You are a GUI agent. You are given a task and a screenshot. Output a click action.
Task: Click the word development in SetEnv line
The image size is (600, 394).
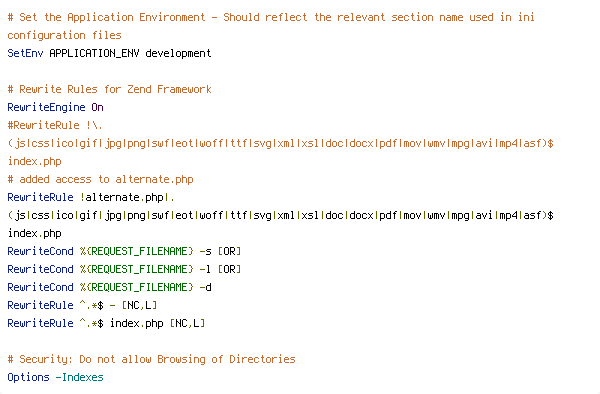[178, 54]
